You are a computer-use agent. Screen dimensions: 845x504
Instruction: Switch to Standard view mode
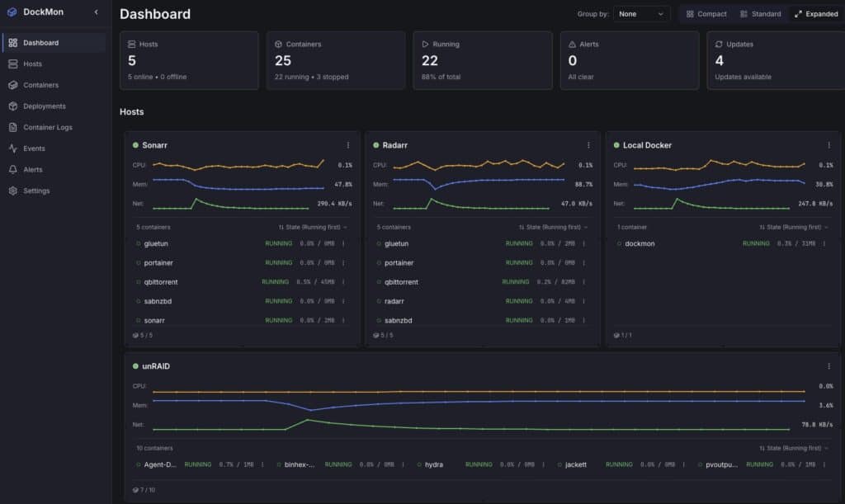(760, 14)
